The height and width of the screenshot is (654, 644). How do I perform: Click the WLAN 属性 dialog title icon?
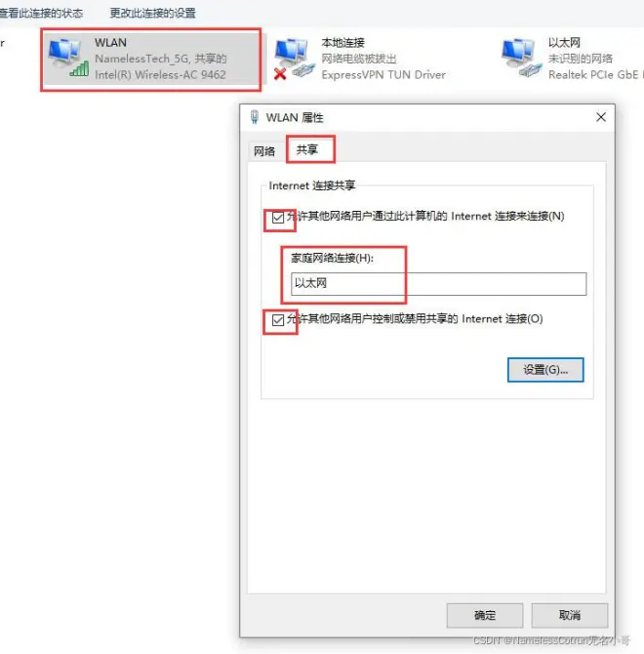coord(255,117)
